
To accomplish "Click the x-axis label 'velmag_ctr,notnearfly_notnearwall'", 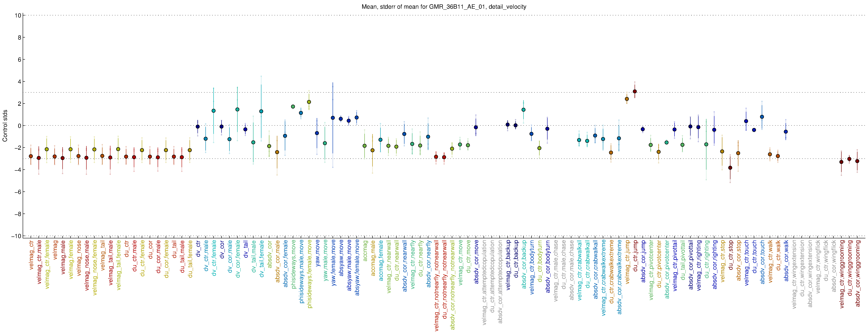I will coord(437,286).
